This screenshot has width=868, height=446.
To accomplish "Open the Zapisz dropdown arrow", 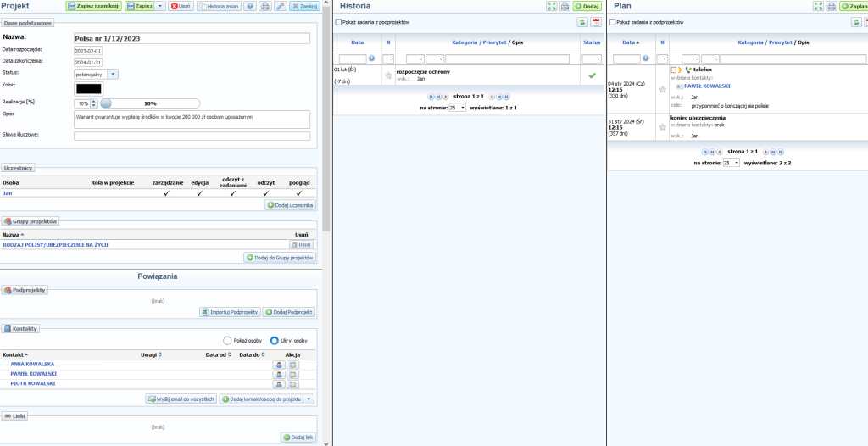I will 159,6.
